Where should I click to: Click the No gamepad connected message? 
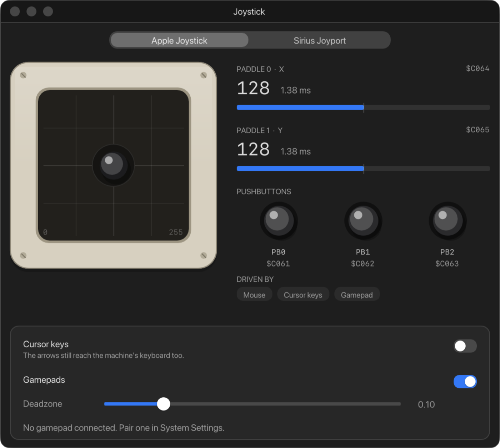pyautogui.click(x=124, y=428)
